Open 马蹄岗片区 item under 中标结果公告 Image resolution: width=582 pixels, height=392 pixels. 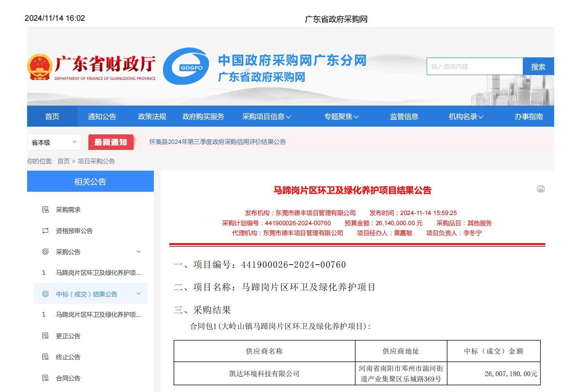(98, 315)
